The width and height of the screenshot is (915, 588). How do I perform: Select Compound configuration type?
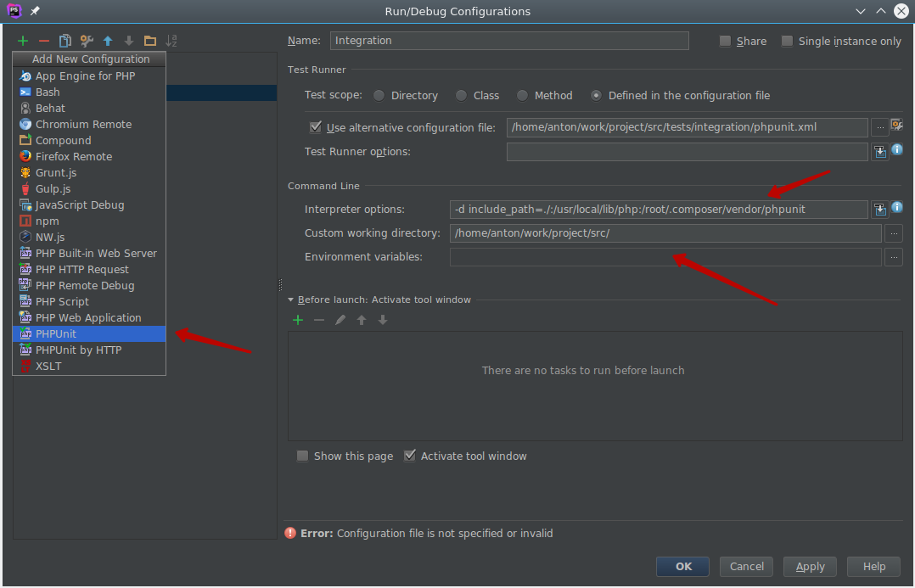coord(89,141)
